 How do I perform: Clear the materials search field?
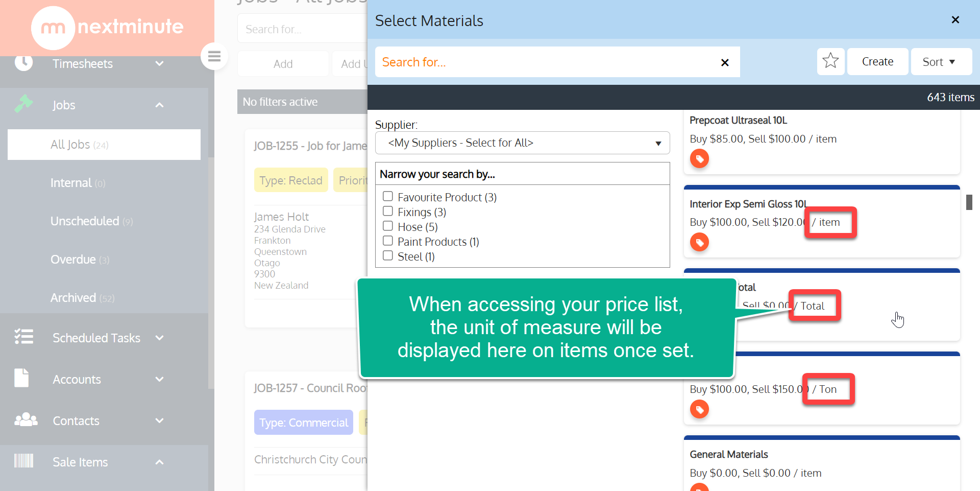pyautogui.click(x=725, y=62)
